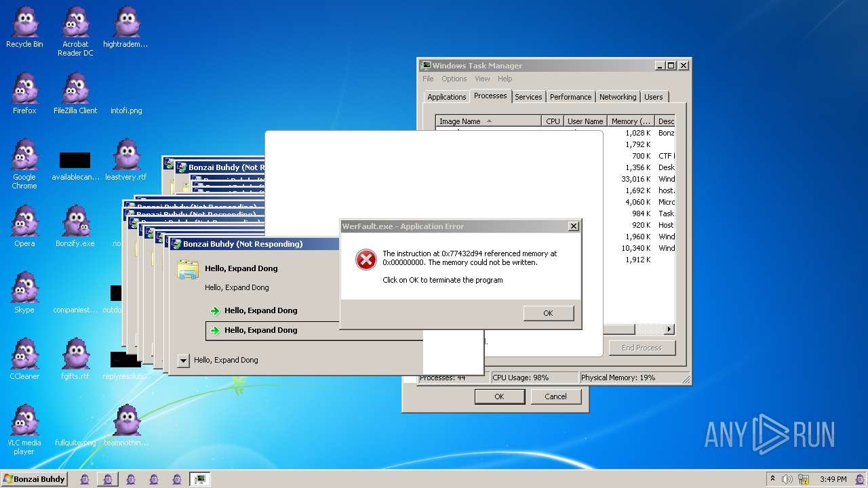This screenshot has width=868, height=488.
Task: Click the Task Manager title bar icon
Action: click(x=425, y=66)
